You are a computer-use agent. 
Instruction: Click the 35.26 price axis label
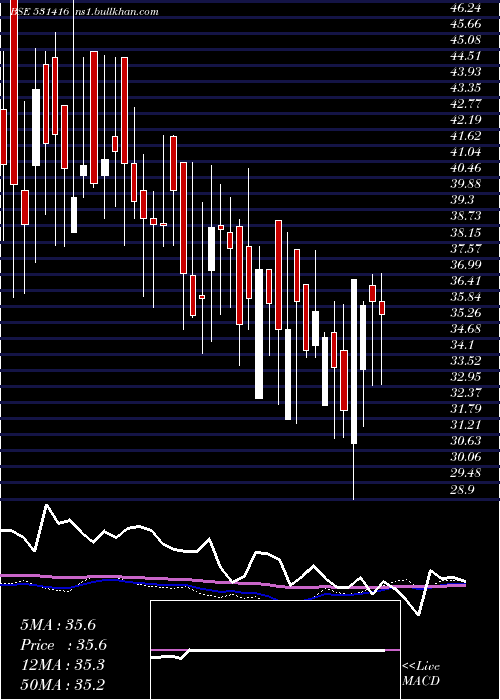465,312
